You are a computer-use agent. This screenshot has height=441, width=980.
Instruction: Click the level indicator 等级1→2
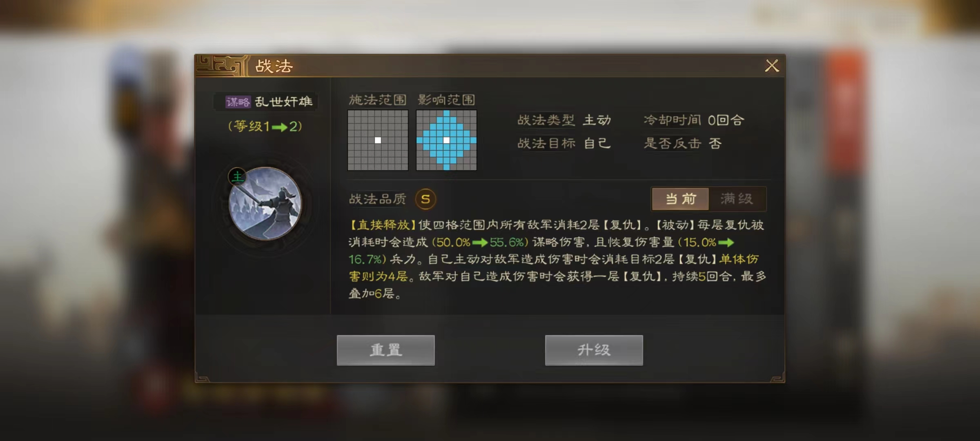265,127
